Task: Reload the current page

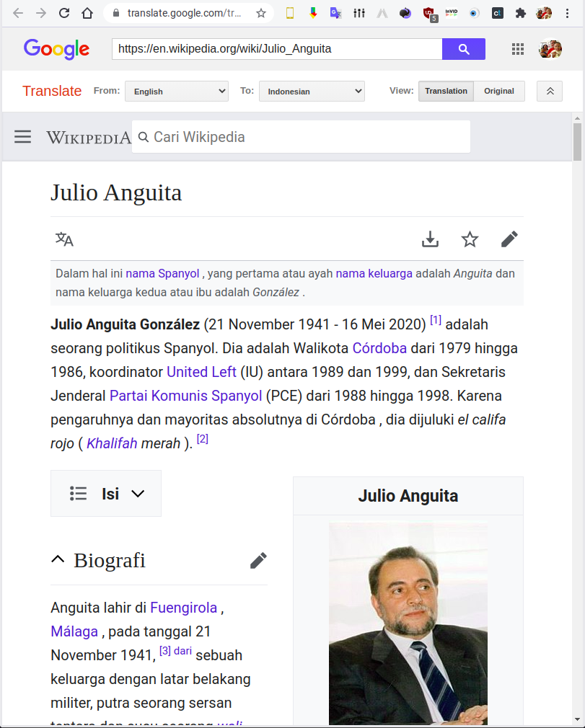Action: coord(64,13)
